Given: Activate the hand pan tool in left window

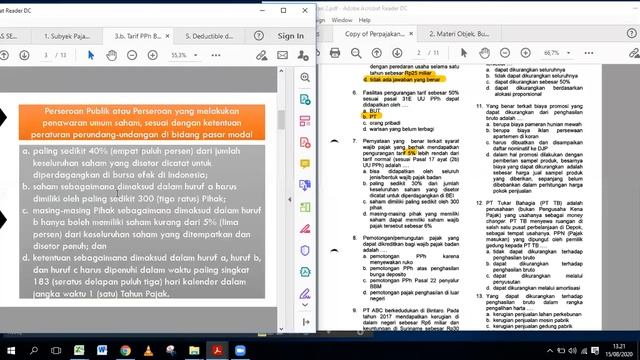Looking at the screenshot, I should click(x=111, y=55).
